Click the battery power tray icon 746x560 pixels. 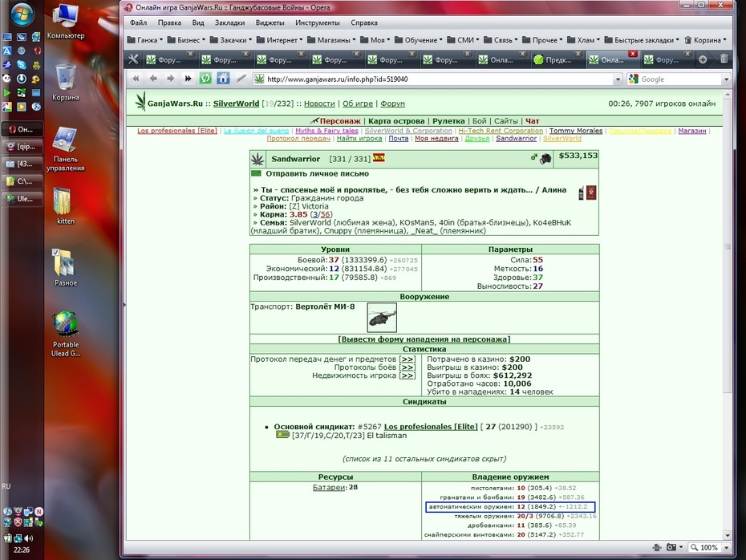pyautogui.click(x=7, y=538)
